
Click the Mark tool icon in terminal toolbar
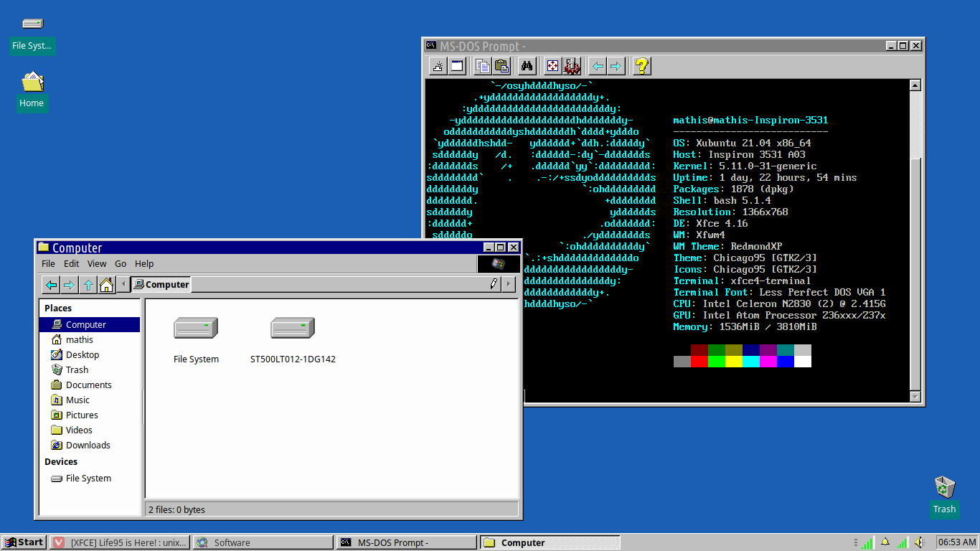pos(438,65)
